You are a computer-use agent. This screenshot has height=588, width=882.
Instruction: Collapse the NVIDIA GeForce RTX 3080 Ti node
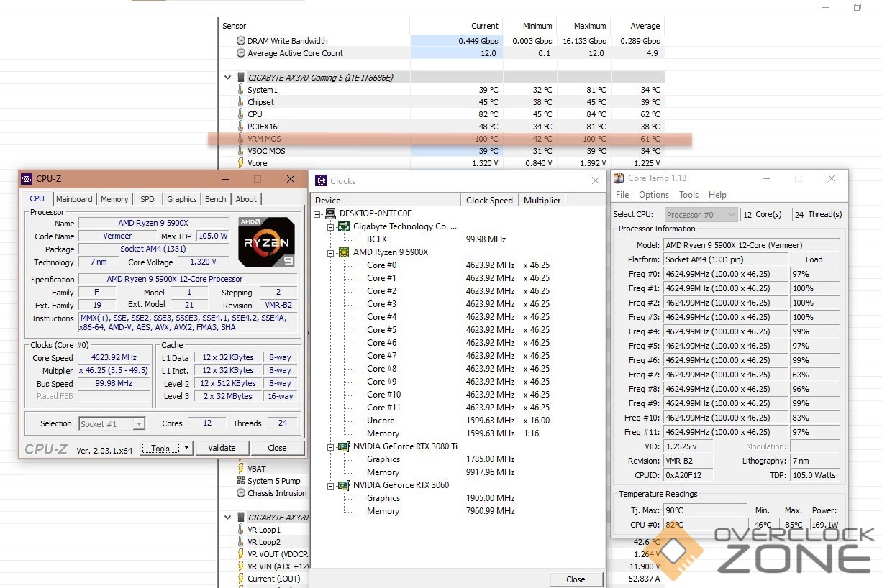pyautogui.click(x=331, y=446)
